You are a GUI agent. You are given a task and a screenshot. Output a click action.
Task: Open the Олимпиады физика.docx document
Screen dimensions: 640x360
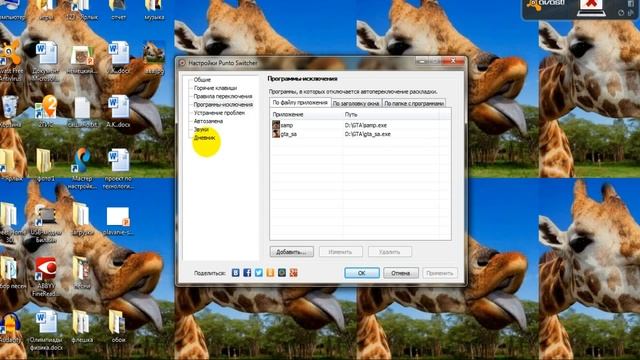pyautogui.click(x=46, y=331)
